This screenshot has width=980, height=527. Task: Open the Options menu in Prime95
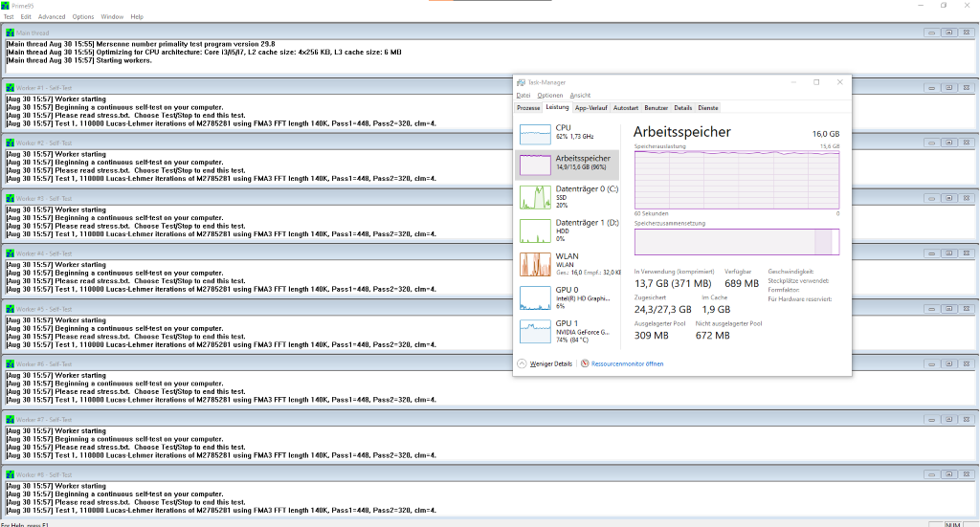[83, 17]
